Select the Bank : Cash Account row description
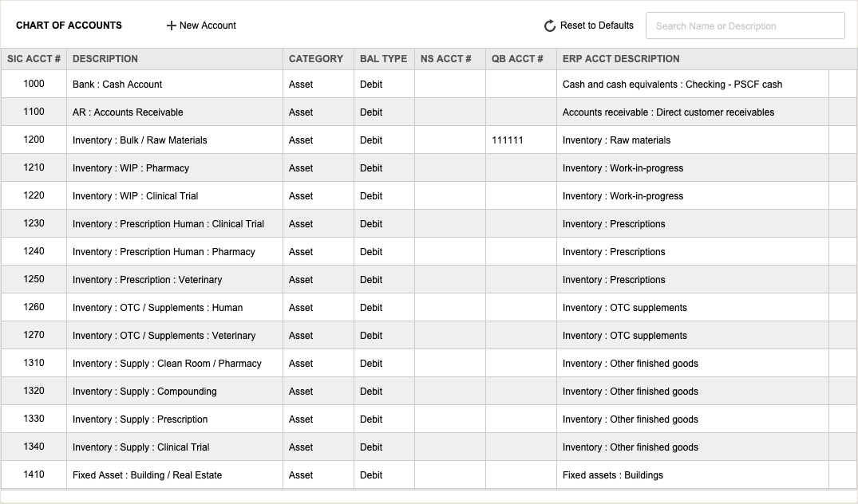Screen dimensions: 858x504 pyautogui.click(x=117, y=85)
